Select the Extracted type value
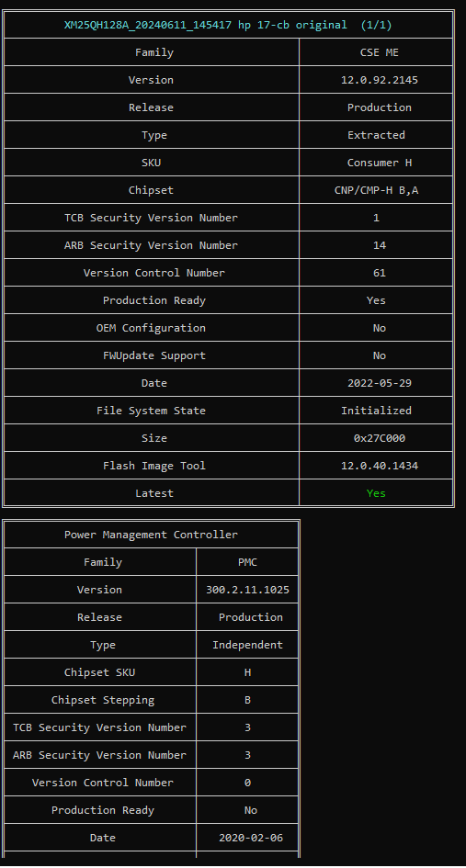Viewport: 466px width, 868px height. 376,135
